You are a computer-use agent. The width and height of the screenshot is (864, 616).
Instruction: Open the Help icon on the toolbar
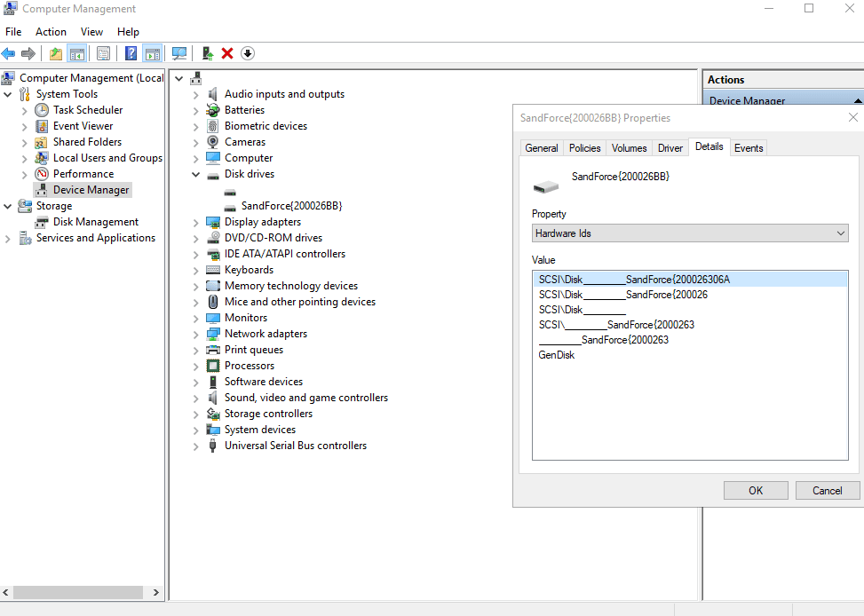point(130,53)
